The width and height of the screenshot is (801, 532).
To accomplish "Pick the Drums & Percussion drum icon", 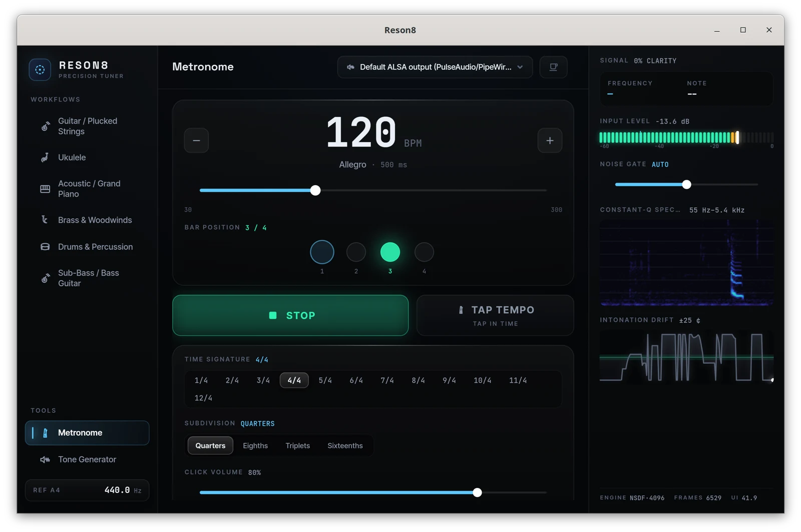I will pyautogui.click(x=45, y=247).
